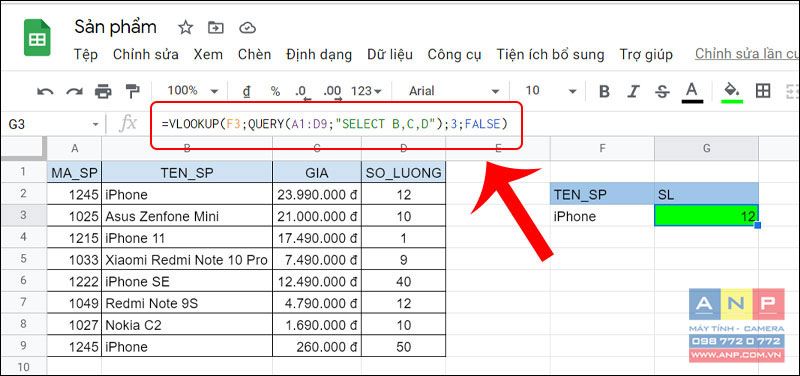The width and height of the screenshot is (800, 376).
Task: Select price cell 23.990.000 đ
Action: (317, 195)
